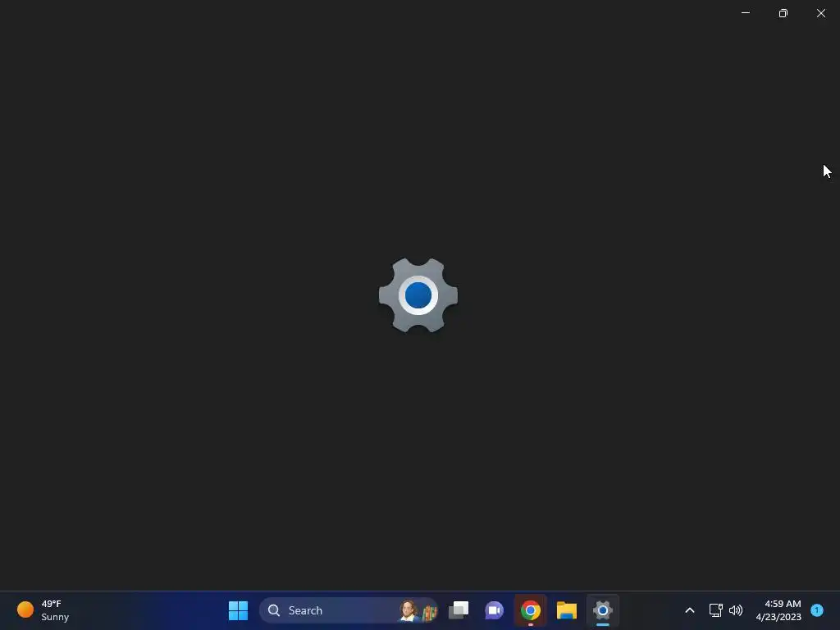Launch the Chat video app icon
840x630 pixels.
[x=494, y=610]
